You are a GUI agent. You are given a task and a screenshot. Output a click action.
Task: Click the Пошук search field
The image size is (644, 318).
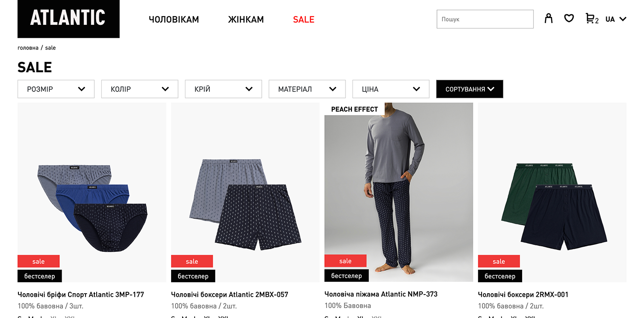(485, 19)
